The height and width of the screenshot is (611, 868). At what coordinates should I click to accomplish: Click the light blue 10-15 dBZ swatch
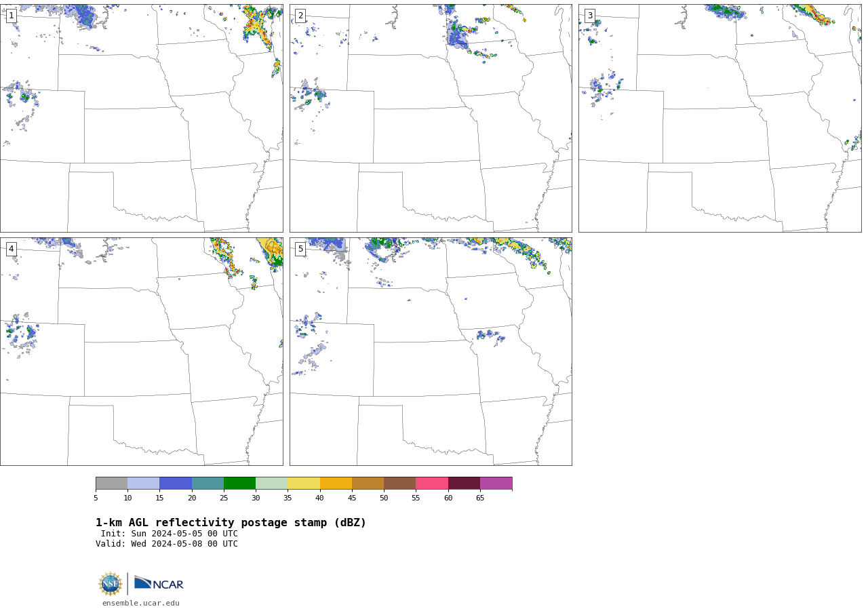(143, 484)
